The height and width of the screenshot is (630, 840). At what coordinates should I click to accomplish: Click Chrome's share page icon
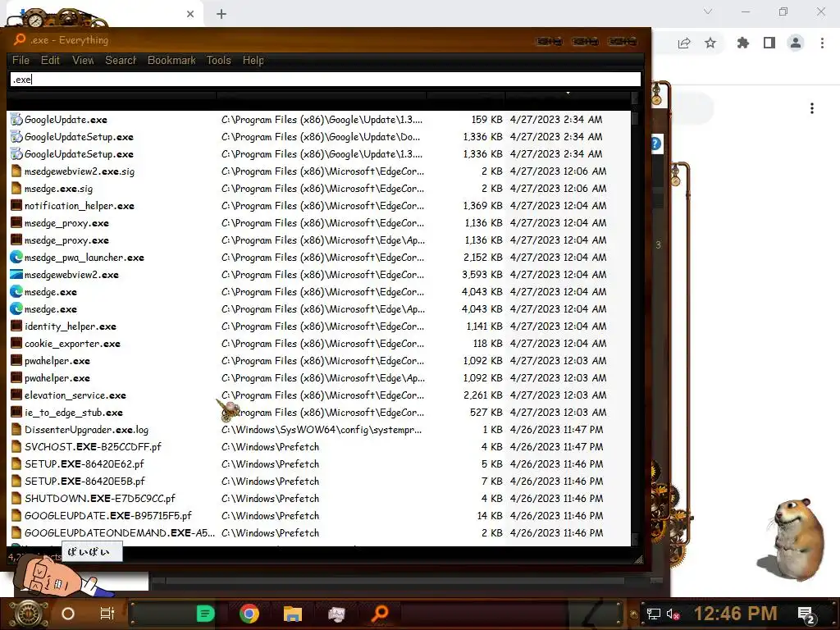(684, 43)
